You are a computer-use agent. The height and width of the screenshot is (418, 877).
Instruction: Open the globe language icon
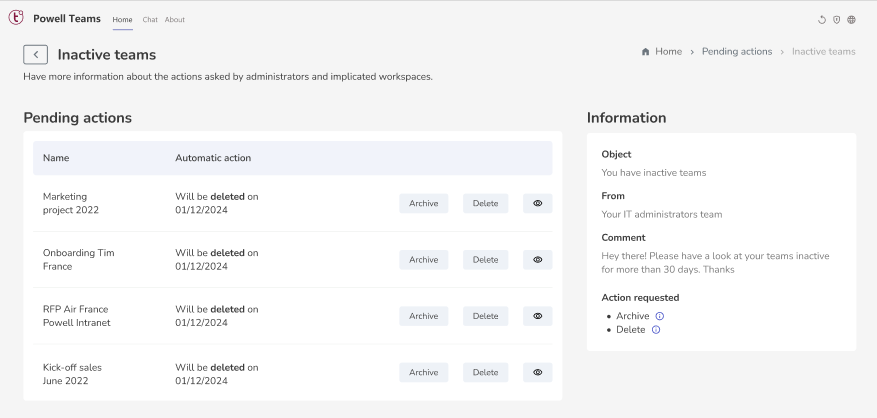851,20
